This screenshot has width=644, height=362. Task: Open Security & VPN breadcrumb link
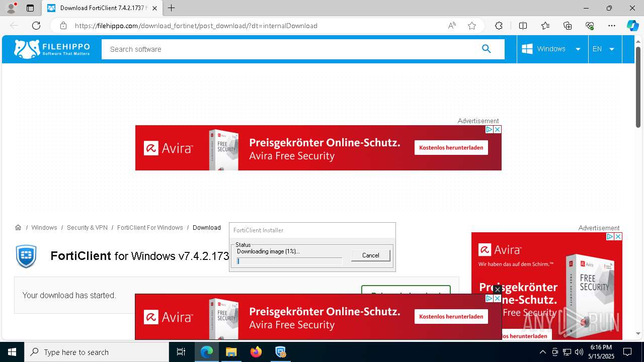[87, 228]
